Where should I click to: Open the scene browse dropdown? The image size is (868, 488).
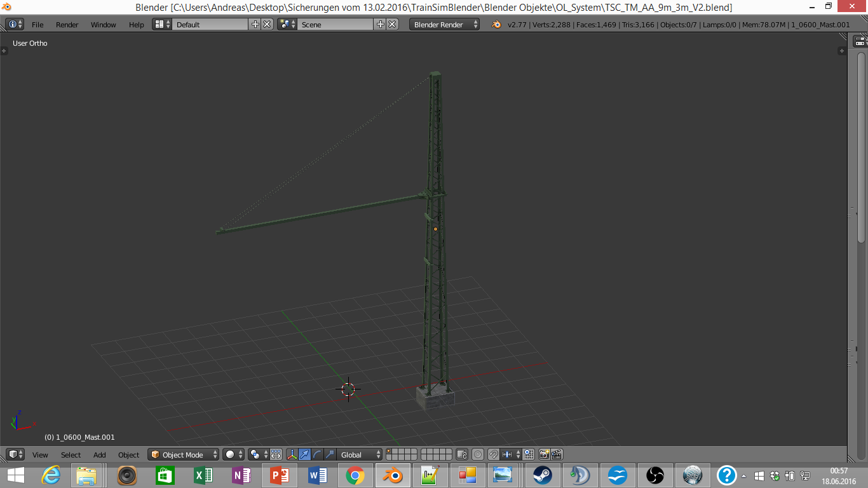[x=287, y=25]
